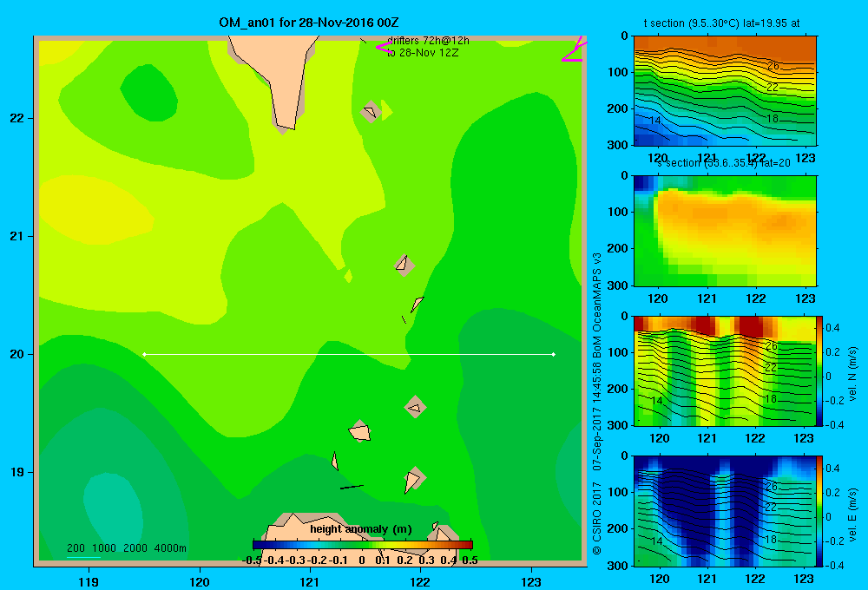Click the "vel. E (m/s)" colorbar label
Viewport: 868px width, 590px height.
pyautogui.click(x=852, y=515)
